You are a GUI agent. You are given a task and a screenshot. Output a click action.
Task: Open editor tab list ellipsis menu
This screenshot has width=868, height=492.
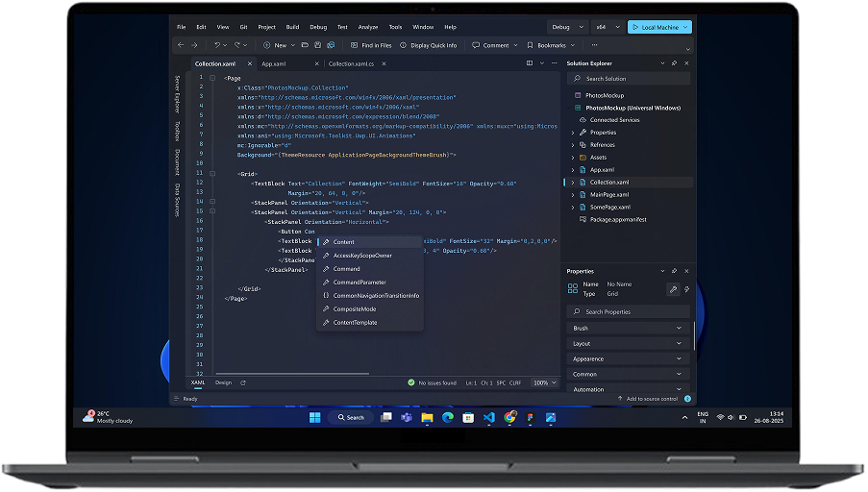[x=554, y=63]
